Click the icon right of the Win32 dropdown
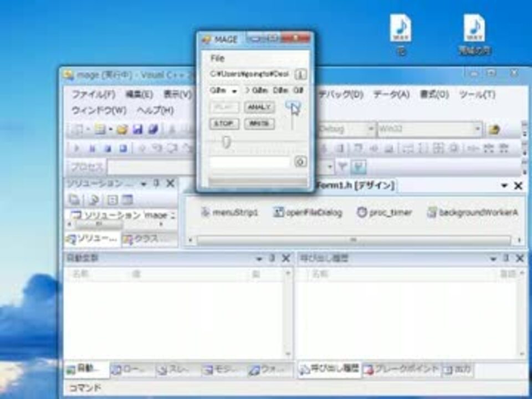Screen dimensions: 532x399 [x=494, y=129]
